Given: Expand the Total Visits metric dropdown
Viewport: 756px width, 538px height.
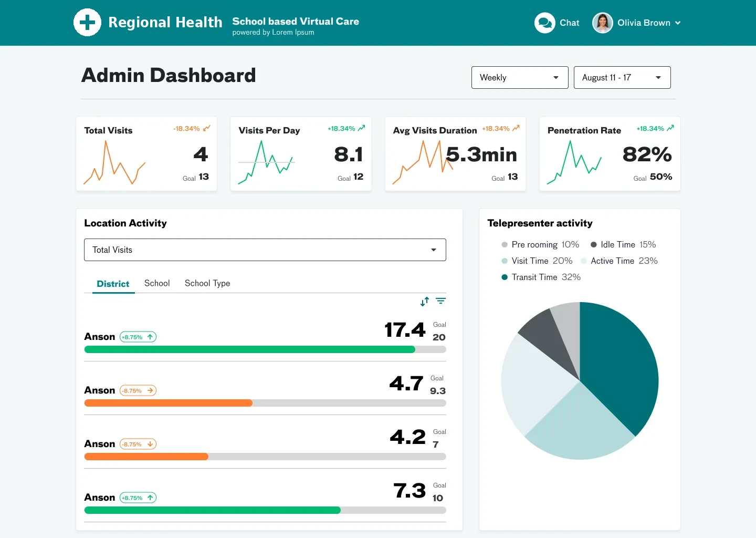Looking at the screenshot, I should [265, 250].
